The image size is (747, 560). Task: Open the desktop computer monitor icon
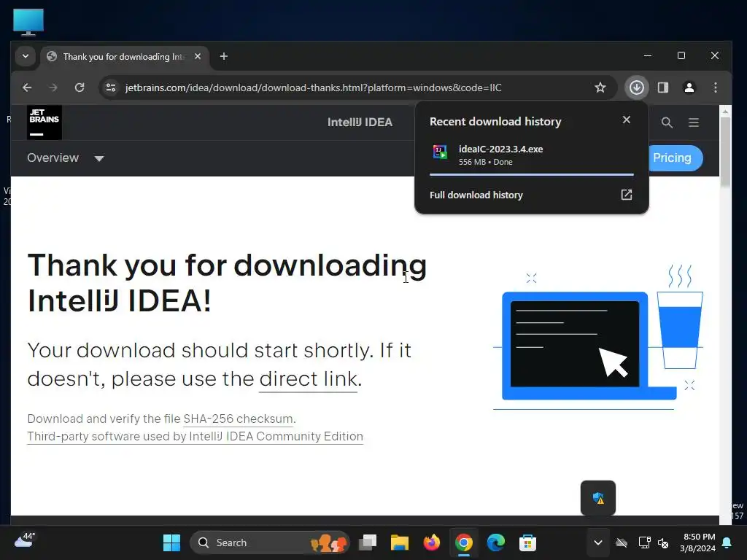tap(28, 22)
